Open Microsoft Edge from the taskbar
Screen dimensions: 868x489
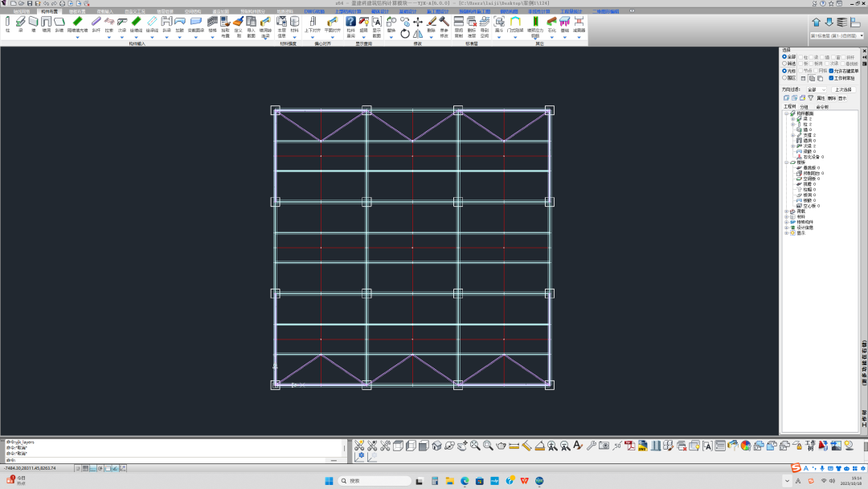pos(465,481)
